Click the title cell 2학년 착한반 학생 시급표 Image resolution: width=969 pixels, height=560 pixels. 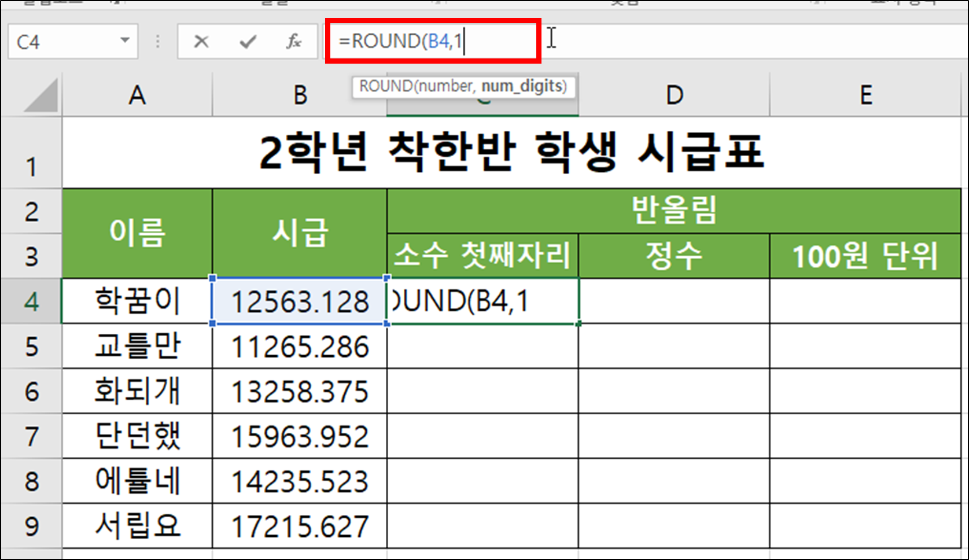point(515,150)
